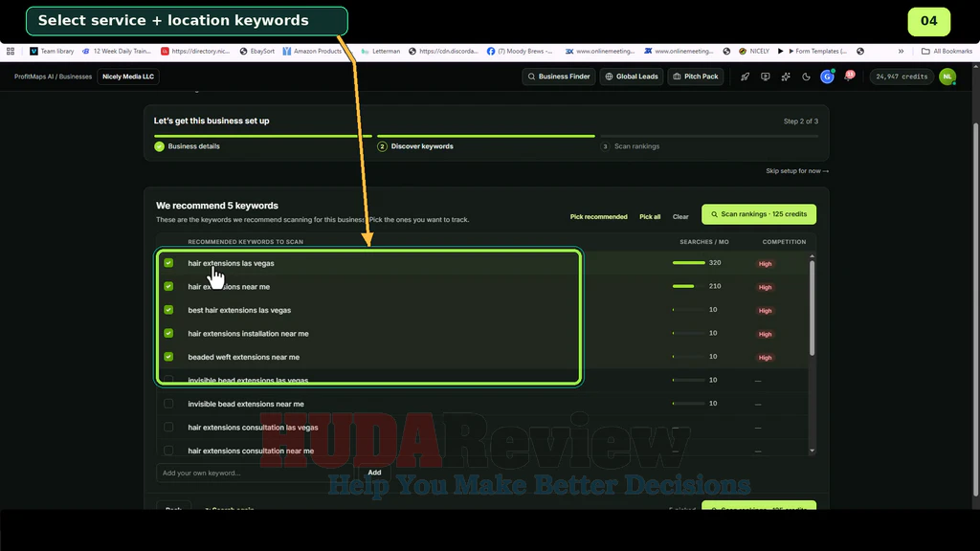Open Business Finder

point(559,77)
